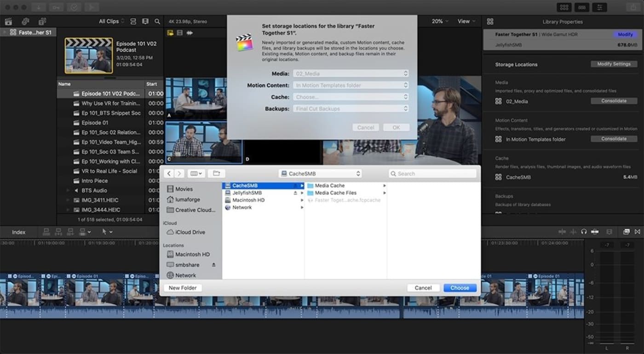Open the Transitions browser bowtie icon
The image size is (644, 354).
(637, 232)
